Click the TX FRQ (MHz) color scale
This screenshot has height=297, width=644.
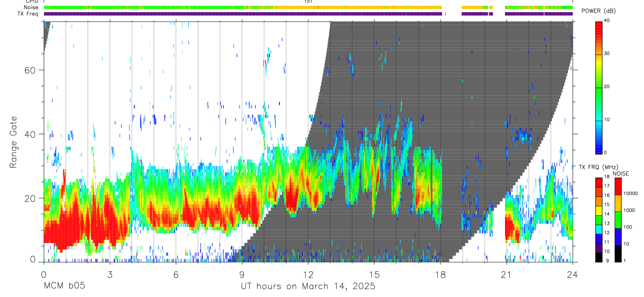click(599, 219)
